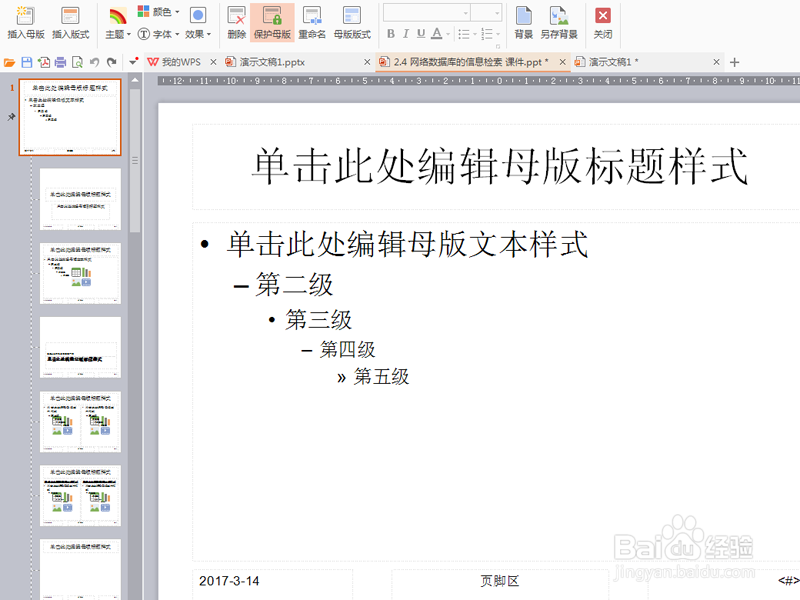Close the slide master view

601,18
